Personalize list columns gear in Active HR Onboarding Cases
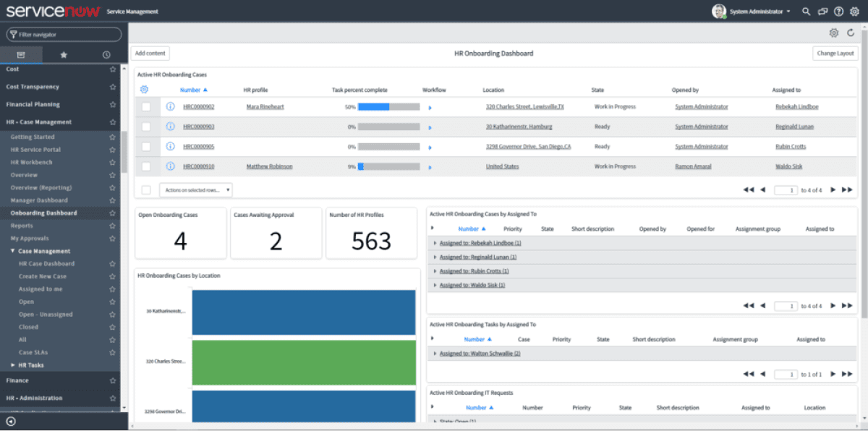 pyautogui.click(x=144, y=90)
